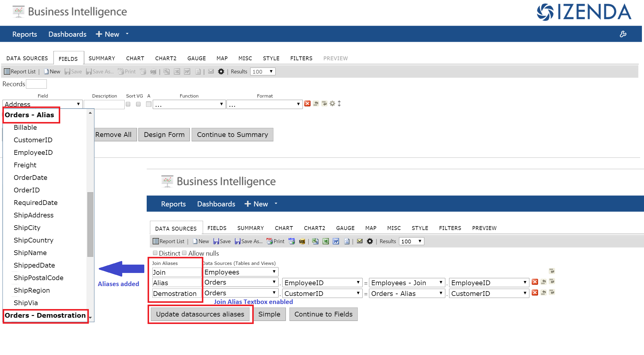The image size is (644, 355).
Task: Click the field list scroll-up arrow
Action: pos(90,113)
